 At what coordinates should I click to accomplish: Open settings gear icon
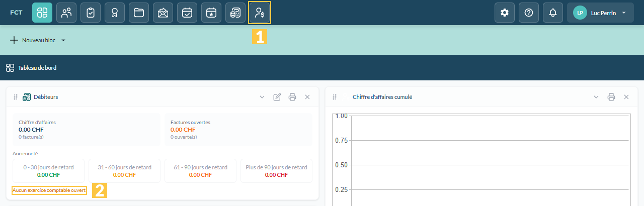[505, 13]
